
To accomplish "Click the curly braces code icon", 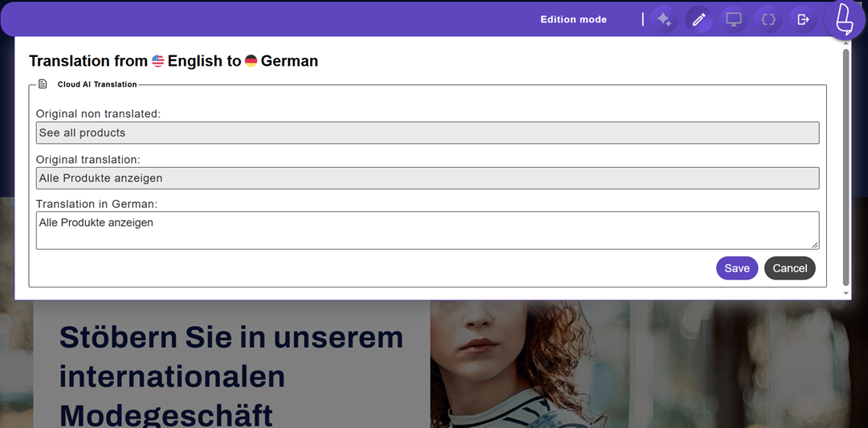I will point(768,20).
